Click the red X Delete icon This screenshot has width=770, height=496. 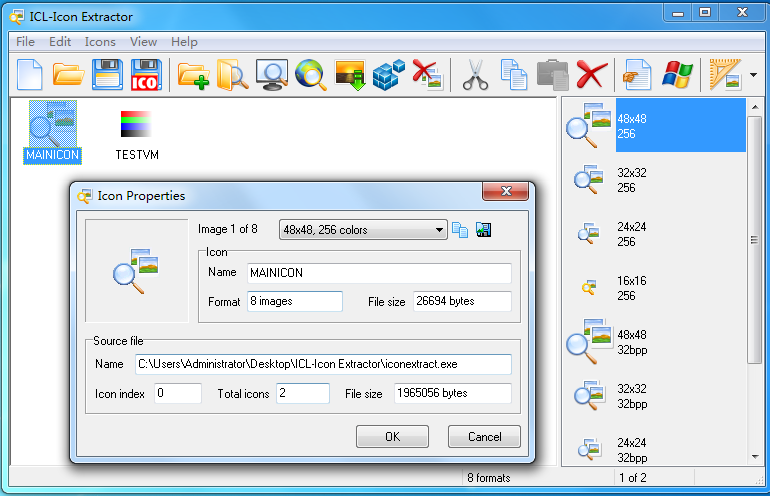592,75
